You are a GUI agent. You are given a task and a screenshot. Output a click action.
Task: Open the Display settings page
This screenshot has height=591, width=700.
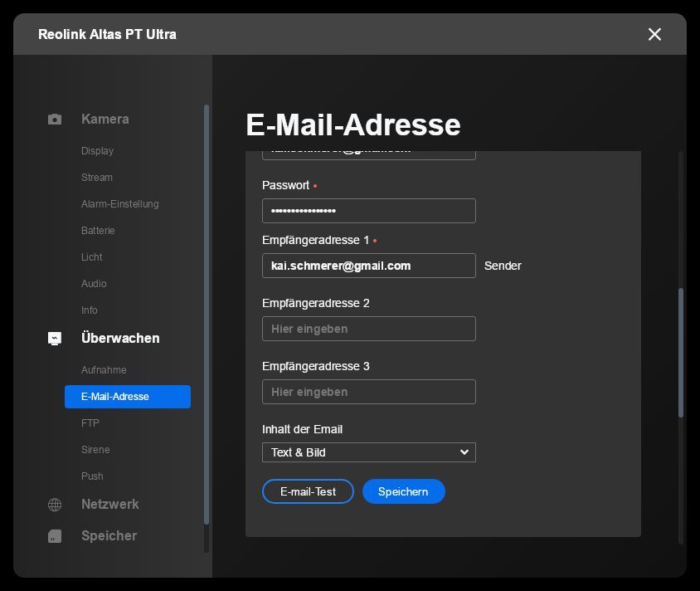(97, 151)
